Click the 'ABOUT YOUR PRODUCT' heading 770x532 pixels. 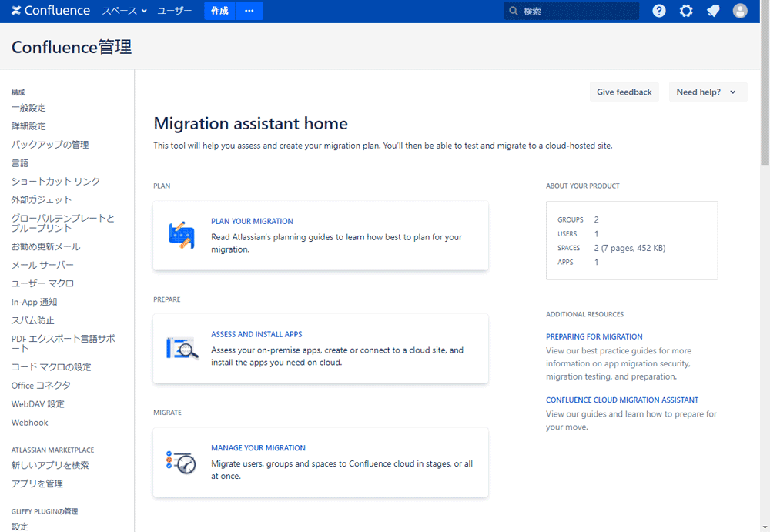pos(583,186)
